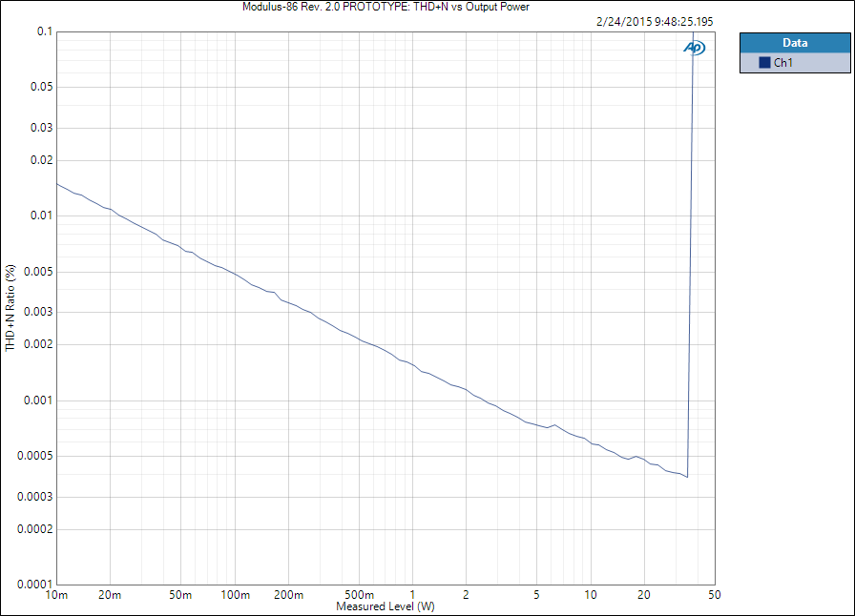855x616 pixels.
Task: Click the 20m x-axis tick label
Action: coord(110,595)
